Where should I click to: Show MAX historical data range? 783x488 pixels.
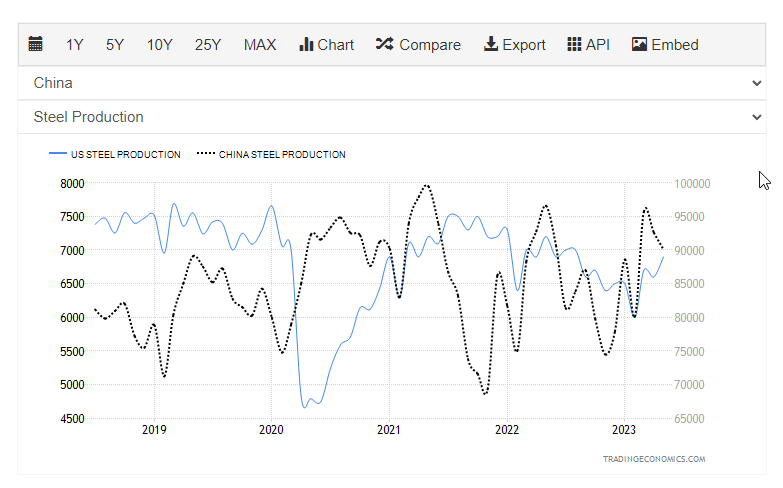point(260,44)
